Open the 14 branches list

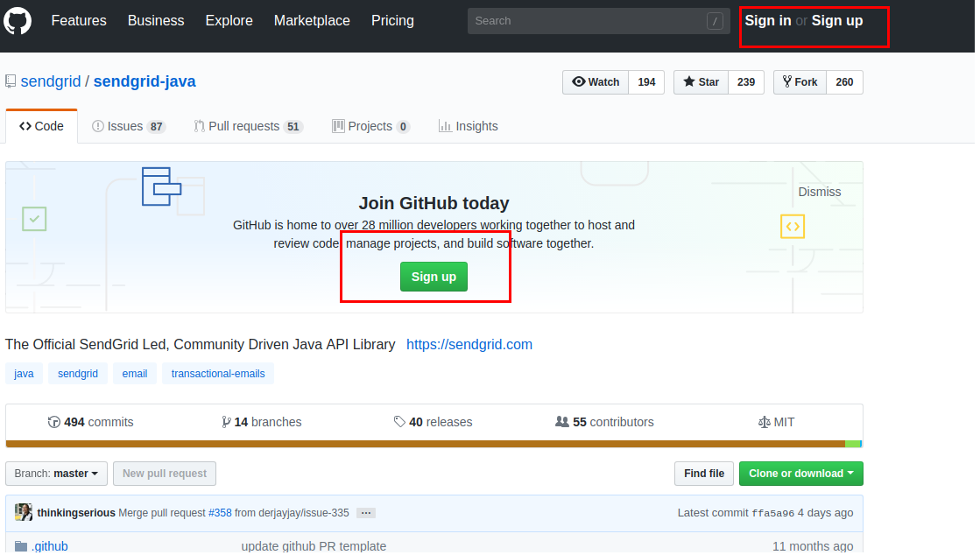(x=262, y=422)
